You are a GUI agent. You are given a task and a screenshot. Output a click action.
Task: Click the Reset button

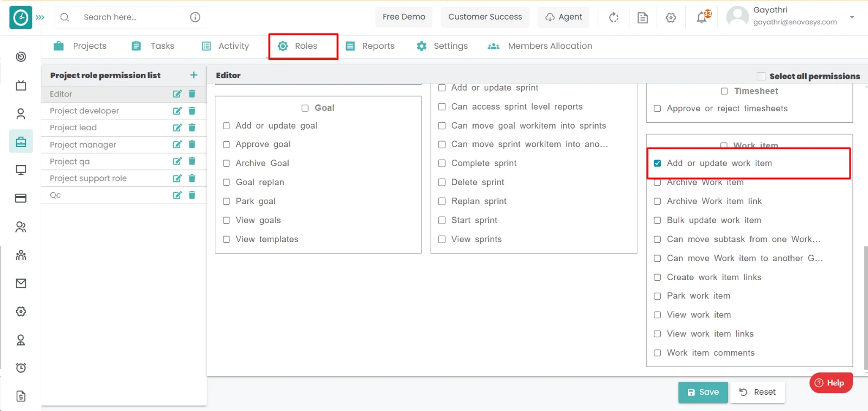[758, 392]
